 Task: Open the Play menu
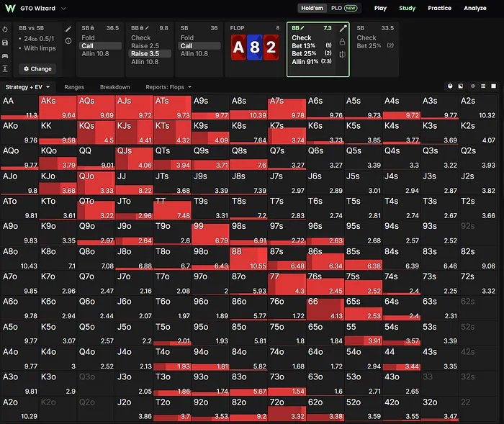coord(380,8)
